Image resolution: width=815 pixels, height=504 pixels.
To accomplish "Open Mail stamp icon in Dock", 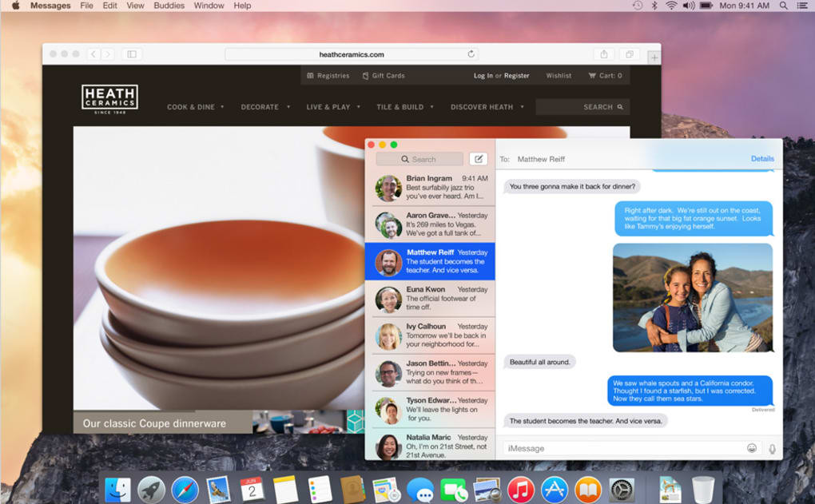I will click(x=219, y=490).
